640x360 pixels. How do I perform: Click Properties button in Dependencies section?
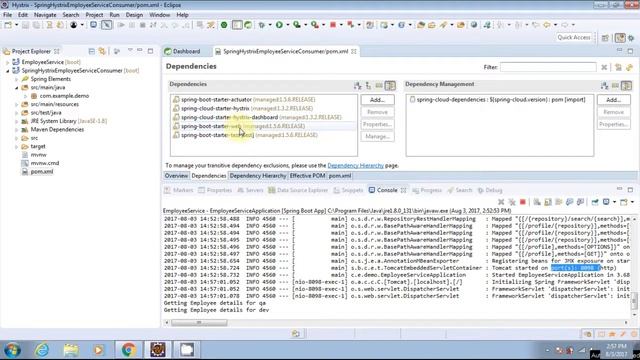click(x=377, y=124)
